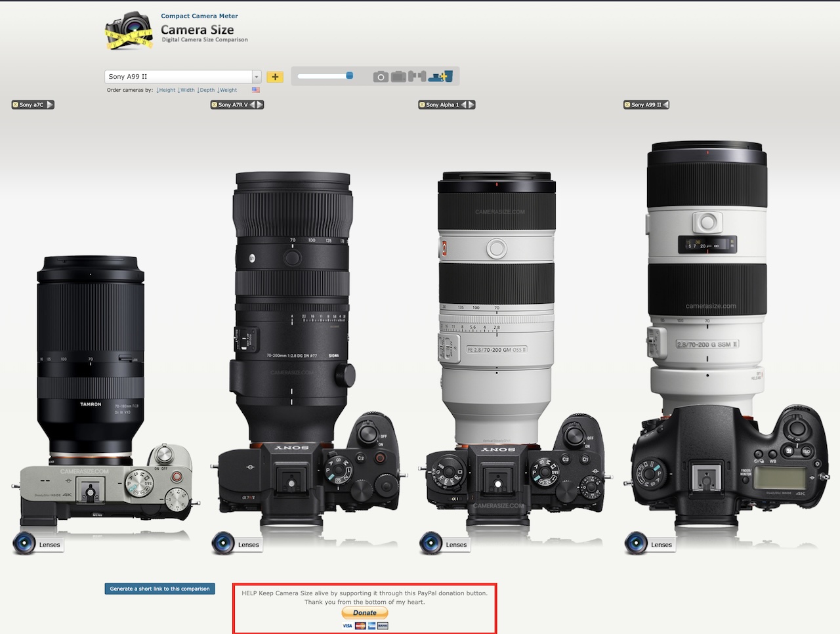Remove Sony Alpha 1 from comparison

422,104
